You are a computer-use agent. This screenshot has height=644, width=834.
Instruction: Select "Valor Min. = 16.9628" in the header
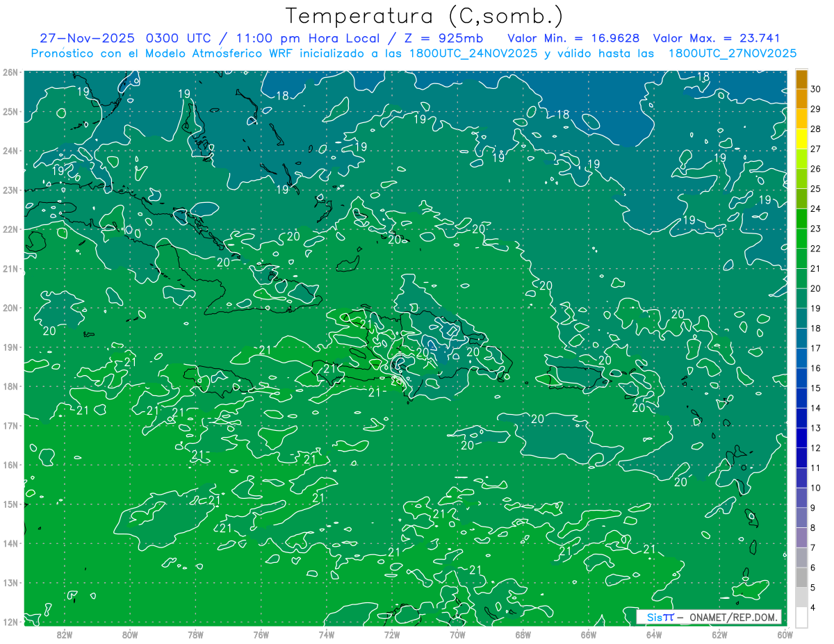coord(574,38)
